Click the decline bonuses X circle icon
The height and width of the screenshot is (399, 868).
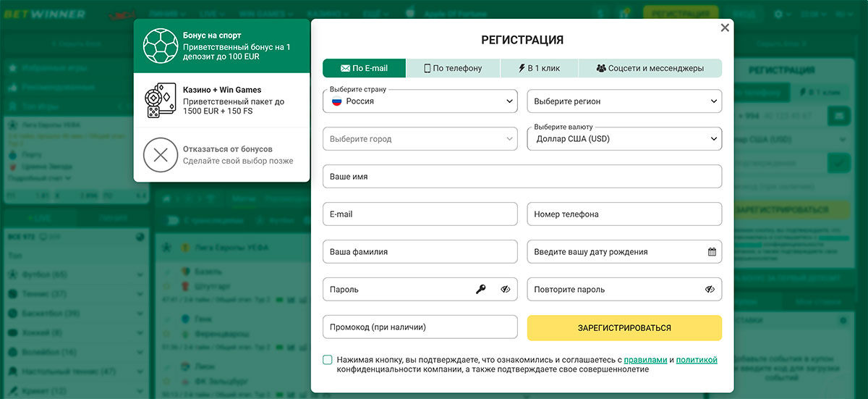coord(161,154)
